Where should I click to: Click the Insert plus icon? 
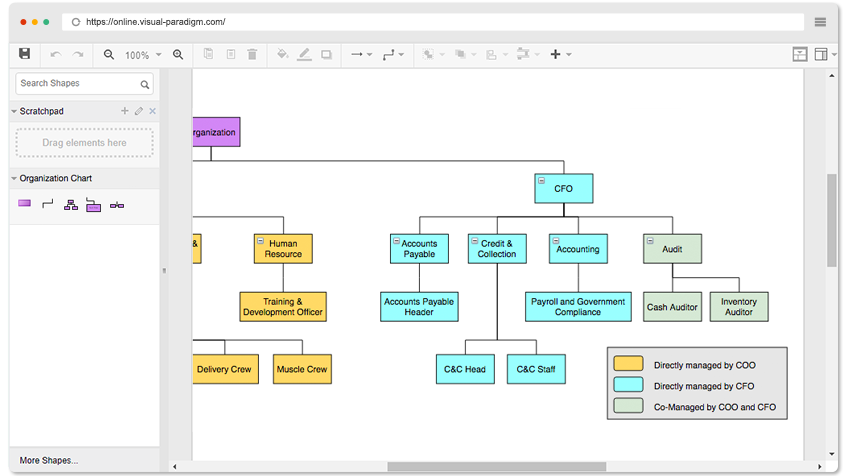[x=555, y=54]
